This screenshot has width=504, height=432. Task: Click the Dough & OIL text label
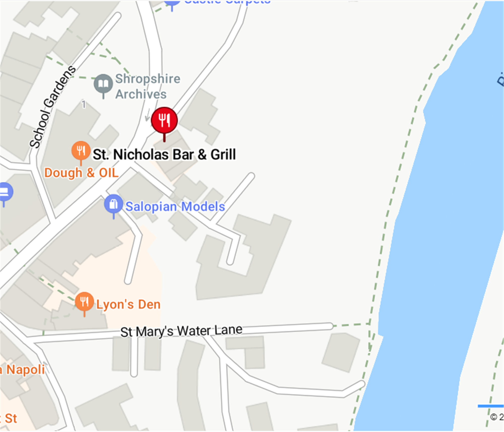(81, 173)
